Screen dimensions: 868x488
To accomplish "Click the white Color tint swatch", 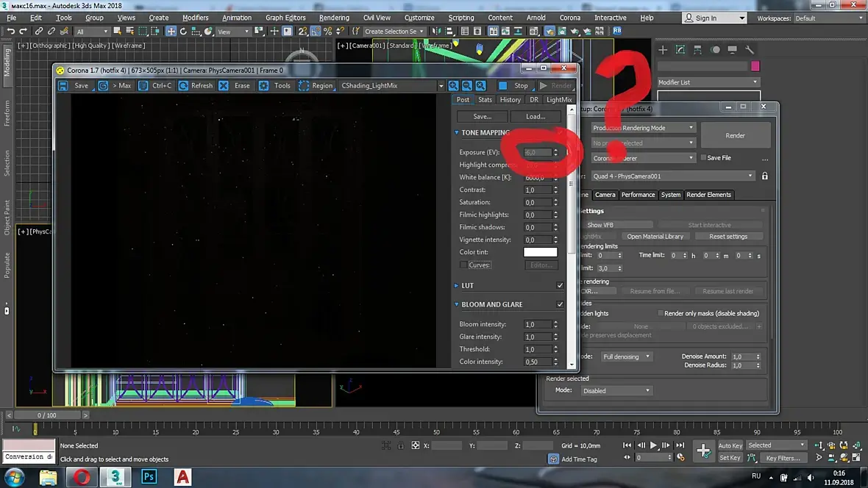I will [540, 252].
